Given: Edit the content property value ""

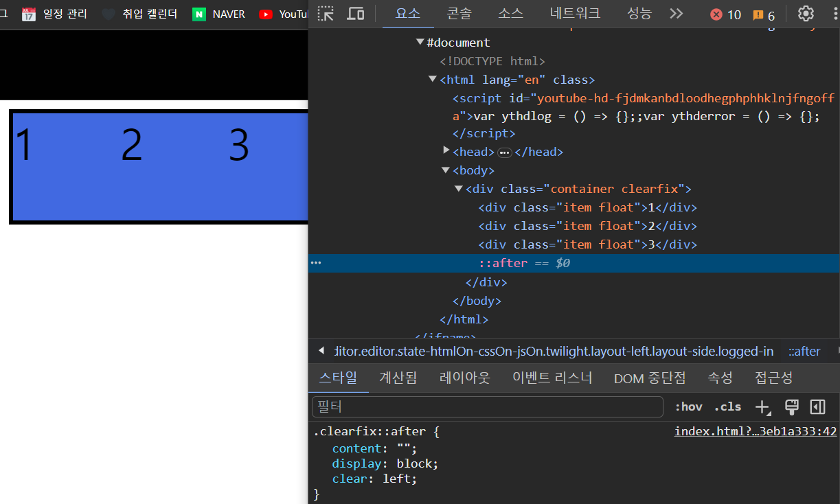Looking at the screenshot, I should point(403,448).
